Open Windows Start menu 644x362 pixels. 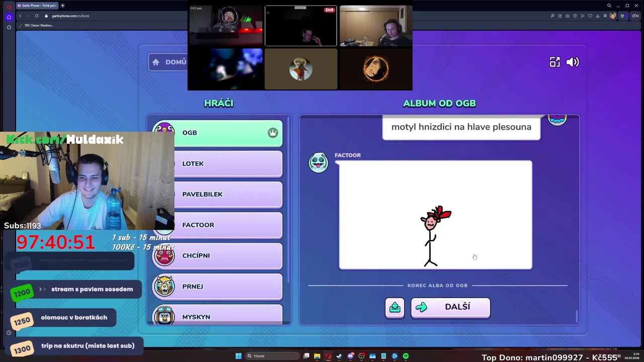(238, 356)
